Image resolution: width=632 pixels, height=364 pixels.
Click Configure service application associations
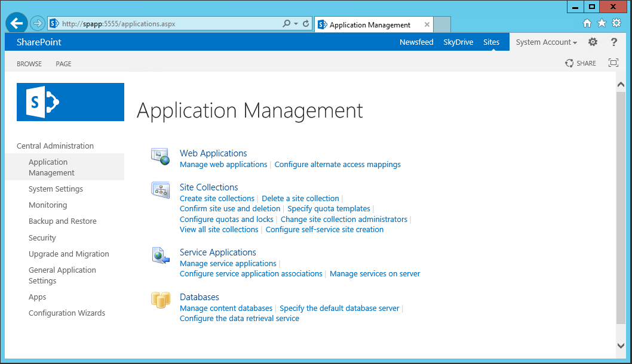pos(251,273)
